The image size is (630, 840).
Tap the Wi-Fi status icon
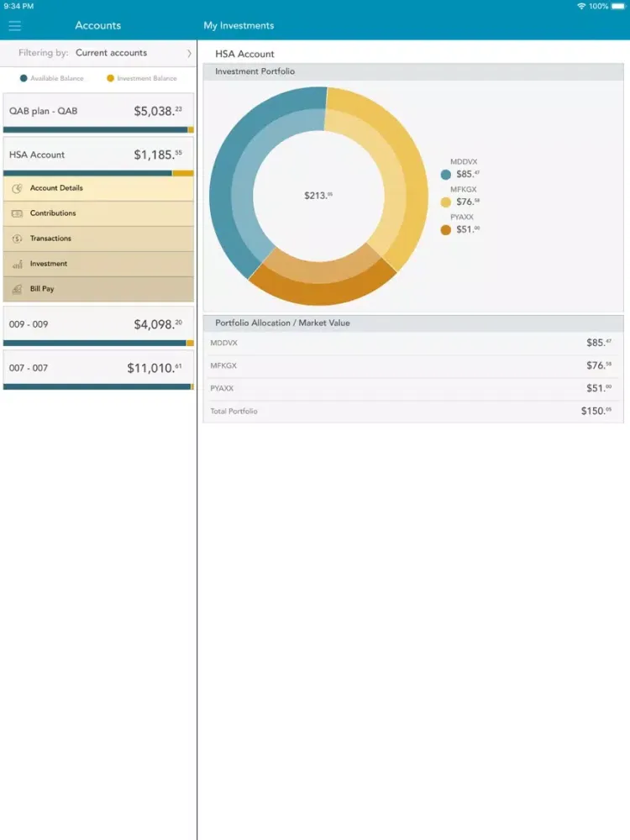click(x=581, y=6)
